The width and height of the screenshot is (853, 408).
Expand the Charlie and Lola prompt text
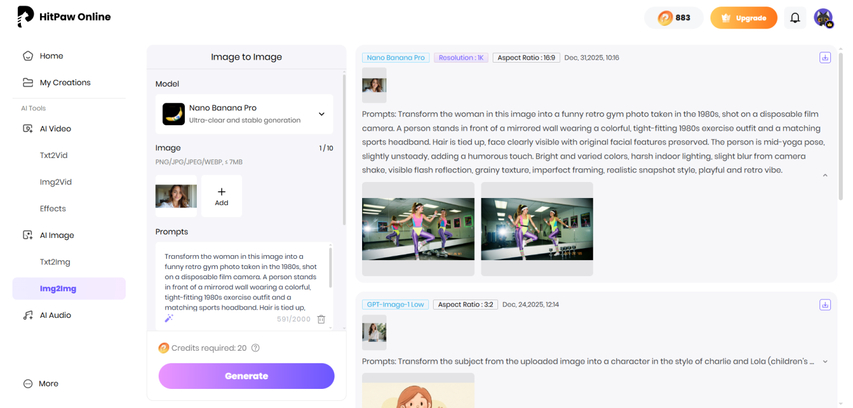tap(825, 361)
